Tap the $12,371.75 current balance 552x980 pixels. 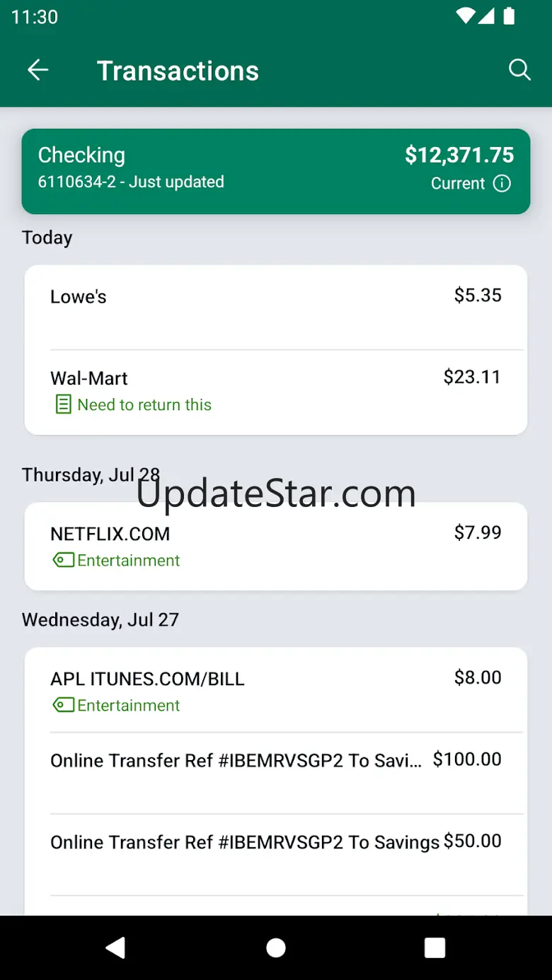pyautogui.click(x=459, y=155)
